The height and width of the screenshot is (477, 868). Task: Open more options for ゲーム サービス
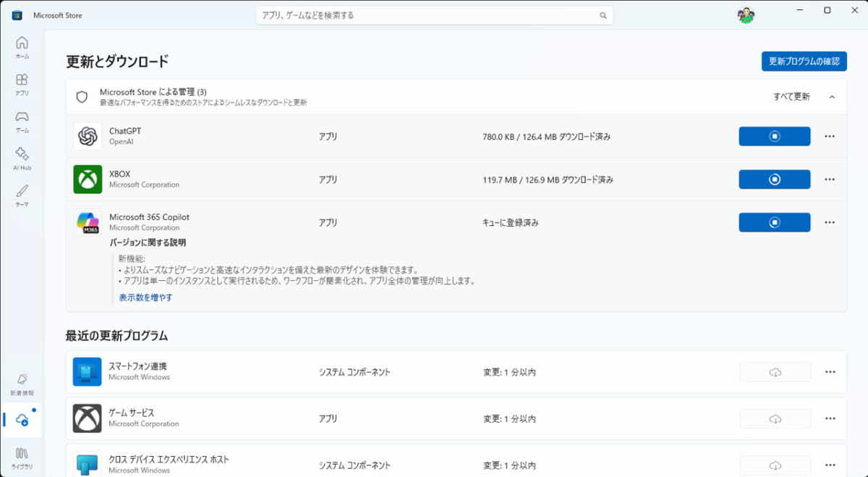[830, 418]
